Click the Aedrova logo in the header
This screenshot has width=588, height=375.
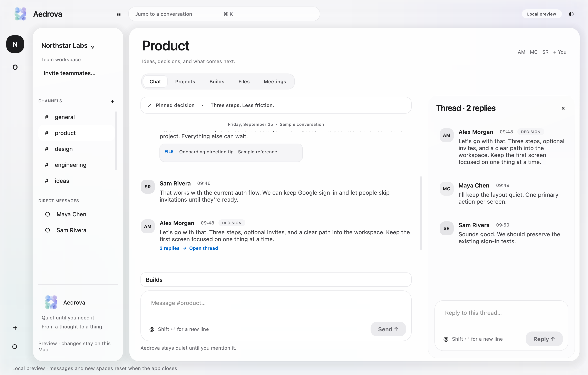click(x=20, y=14)
